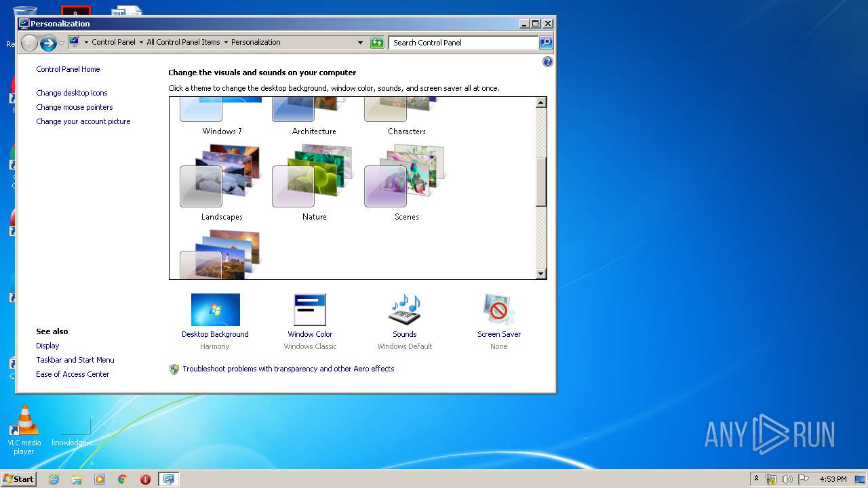
Task: Expand dropdown arrow after All Control Panel Items
Action: [226, 42]
